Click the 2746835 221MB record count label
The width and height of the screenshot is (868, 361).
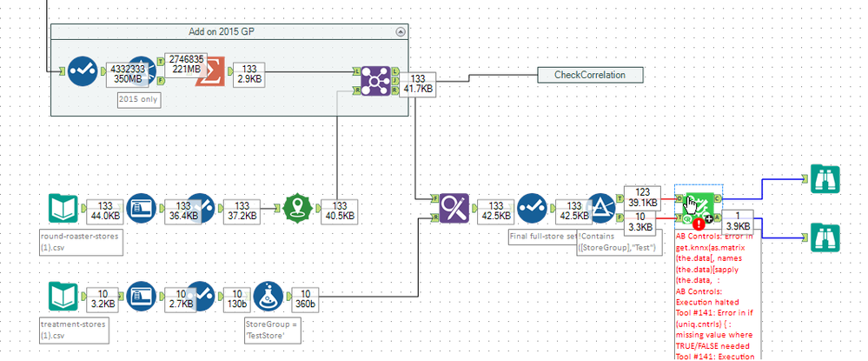(185, 64)
